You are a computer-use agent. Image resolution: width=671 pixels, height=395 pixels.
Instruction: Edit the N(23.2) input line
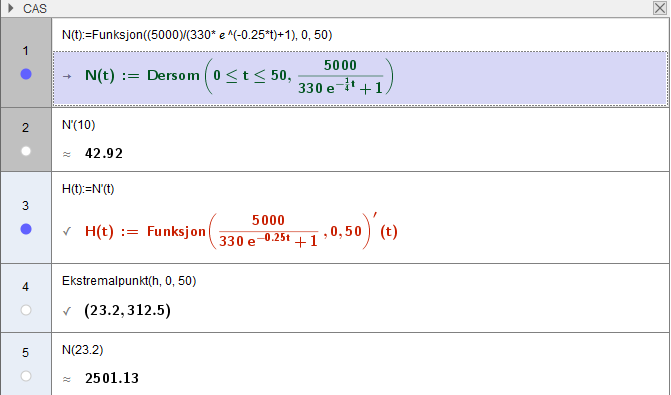click(83, 350)
